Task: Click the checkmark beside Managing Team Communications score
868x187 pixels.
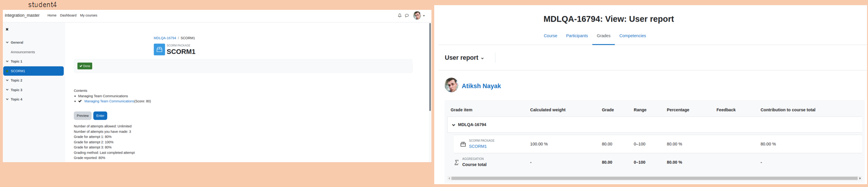Action: coord(80,101)
